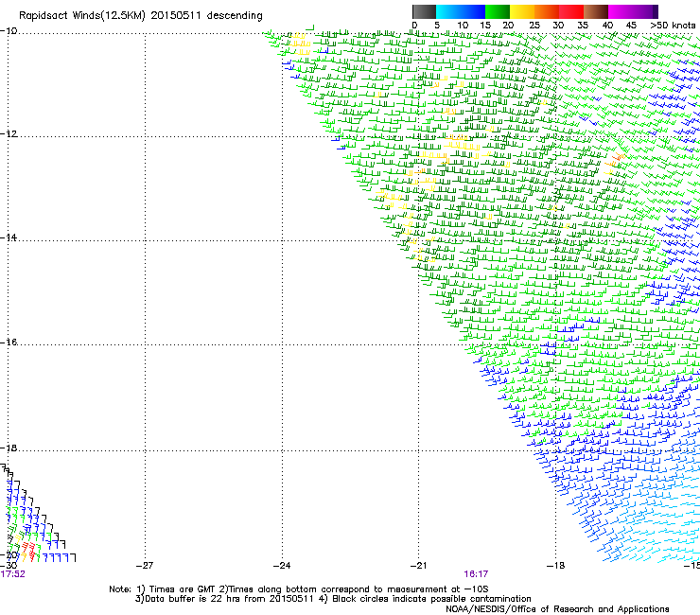Click the purple time stamp '16:17'

coord(476,574)
